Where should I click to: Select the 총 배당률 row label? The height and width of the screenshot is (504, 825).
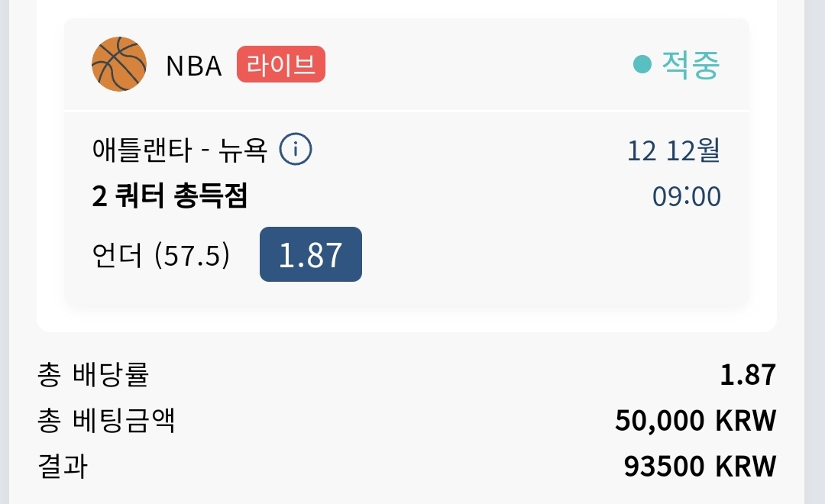[93, 375]
